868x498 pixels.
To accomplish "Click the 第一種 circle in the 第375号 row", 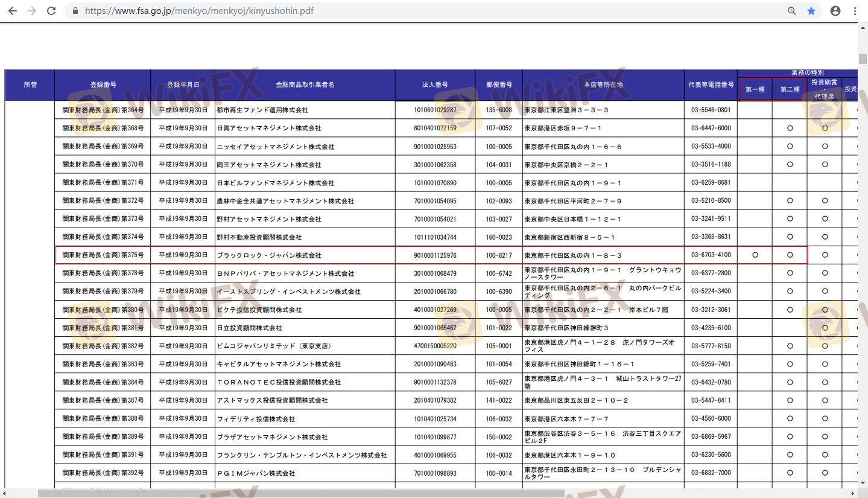I will tap(755, 255).
